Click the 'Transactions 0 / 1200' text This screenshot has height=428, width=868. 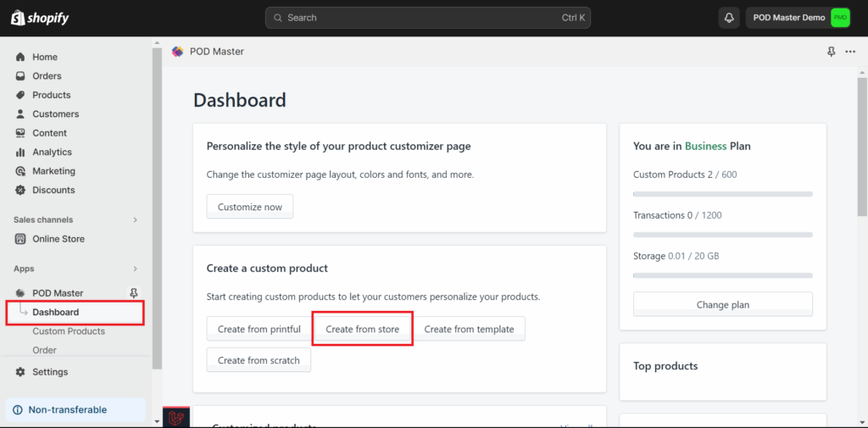pyautogui.click(x=677, y=214)
